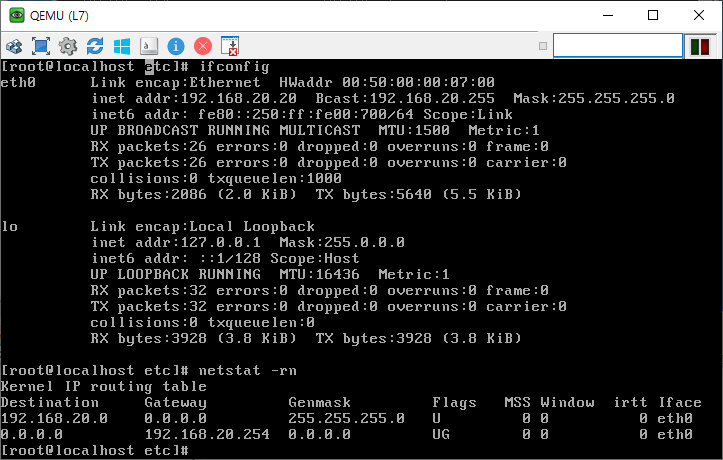Viewport: 723px width, 460px height.
Task: Click the 'Mask:255.0.0.0' value
Action: tap(342, 242)
